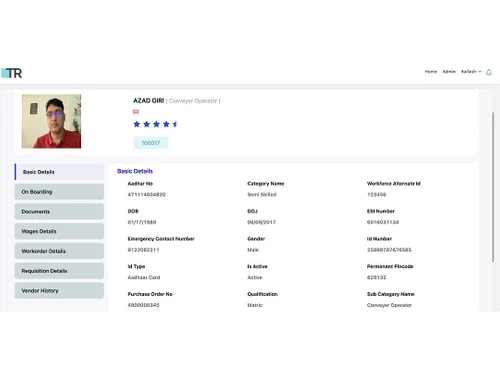Image resolution: width=500 pixels, height=375 pixels.
Task: Click the Is Active value Active
Action: pos(255,278)
